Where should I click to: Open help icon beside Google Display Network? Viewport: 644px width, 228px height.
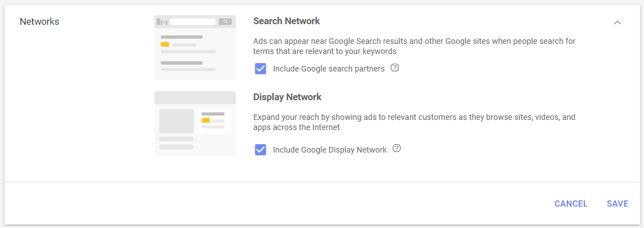click(x=397, y=149)
